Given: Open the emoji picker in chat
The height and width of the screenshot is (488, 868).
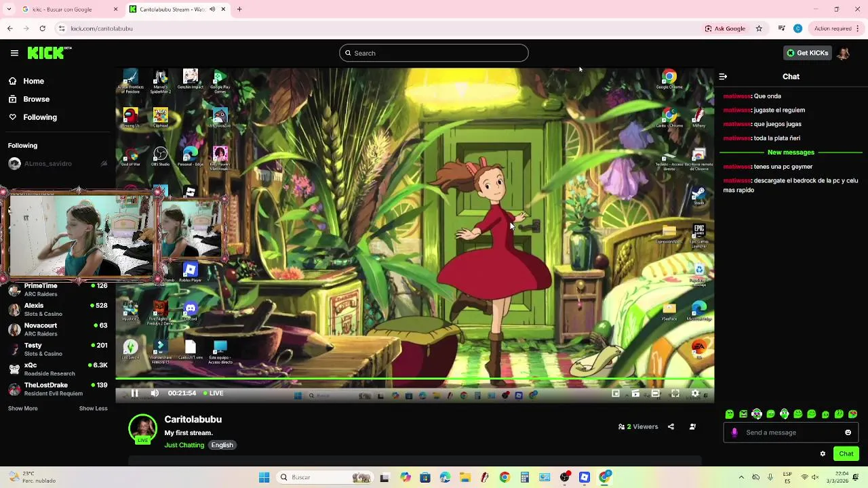Looking at the screenshot, I should [x=848, y=432].
